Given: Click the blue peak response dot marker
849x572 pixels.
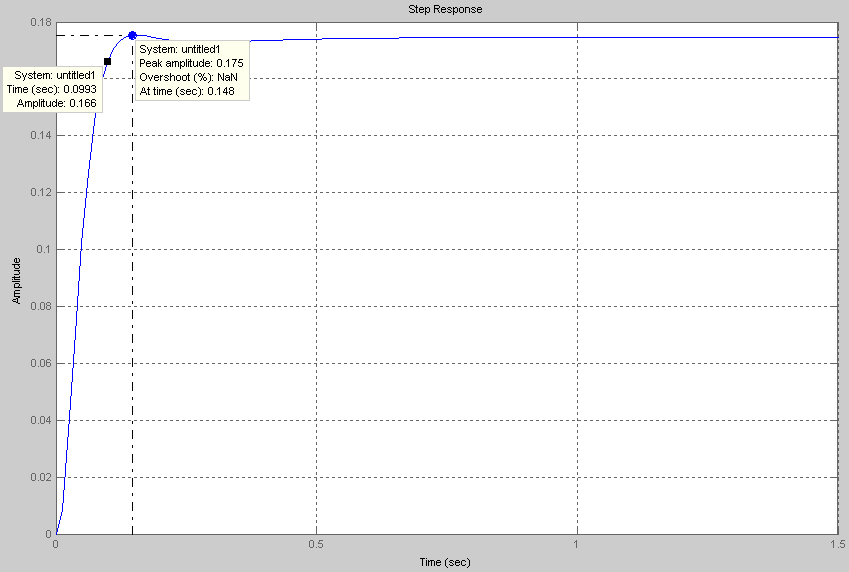Looking at the screenshot, I should click(132, 36).
